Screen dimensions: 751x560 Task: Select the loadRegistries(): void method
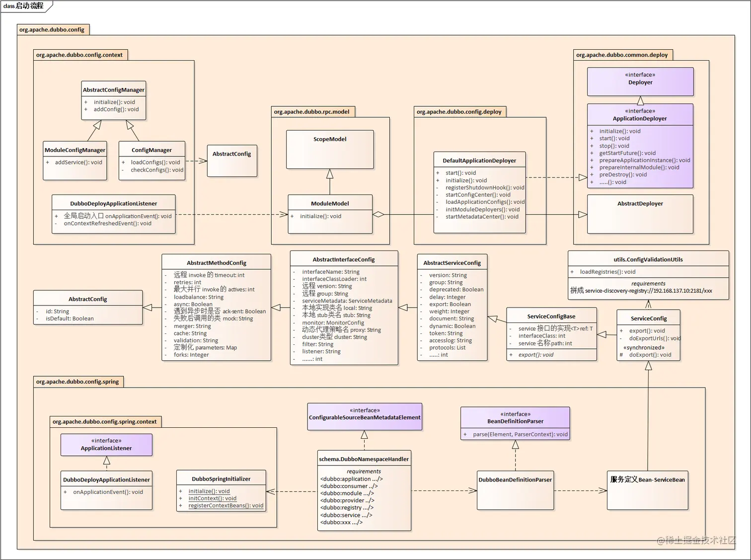[607, 272]
